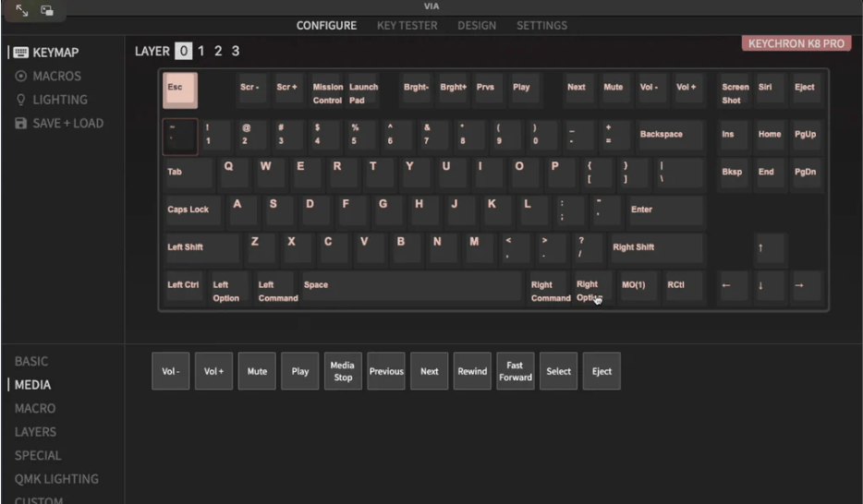Screen dimensions: 863x504
Task: Open the QMK Lighting keycode category
Action: (x=56, y=479)
